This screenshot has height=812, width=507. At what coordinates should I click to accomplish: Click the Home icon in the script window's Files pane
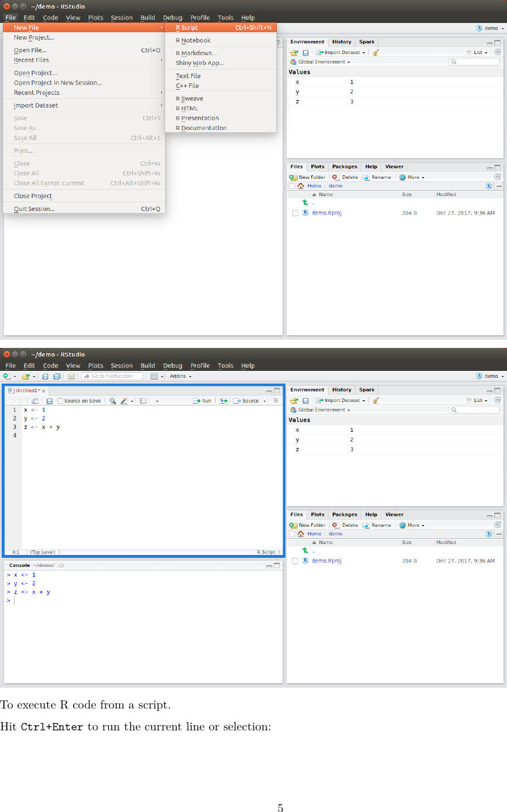[x=300, y=534]
